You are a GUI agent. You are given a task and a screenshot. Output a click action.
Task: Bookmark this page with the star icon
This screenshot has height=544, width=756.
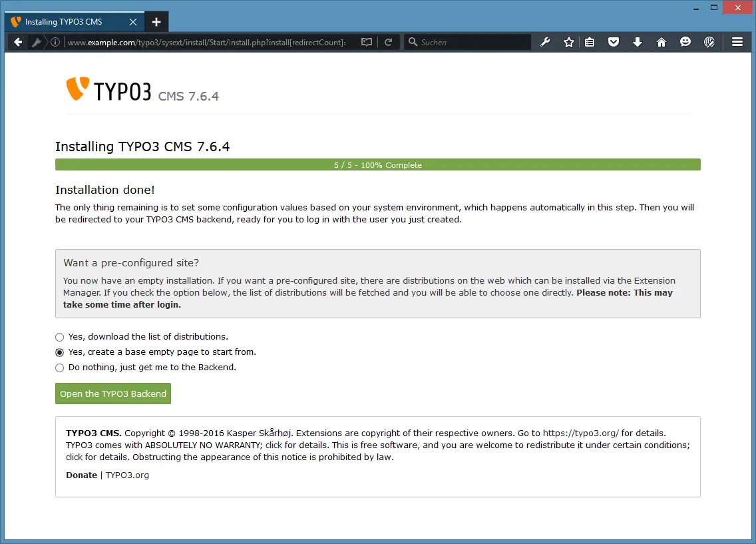569,42
